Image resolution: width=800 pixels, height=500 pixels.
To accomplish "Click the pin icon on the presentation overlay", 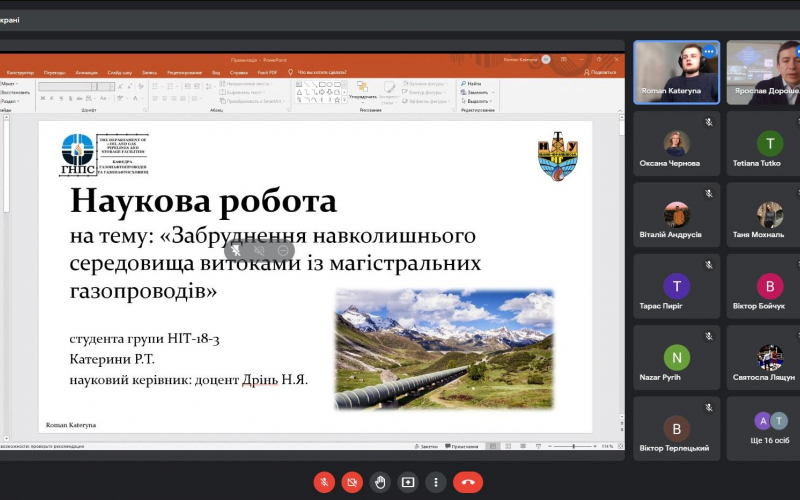I will 235,251.
